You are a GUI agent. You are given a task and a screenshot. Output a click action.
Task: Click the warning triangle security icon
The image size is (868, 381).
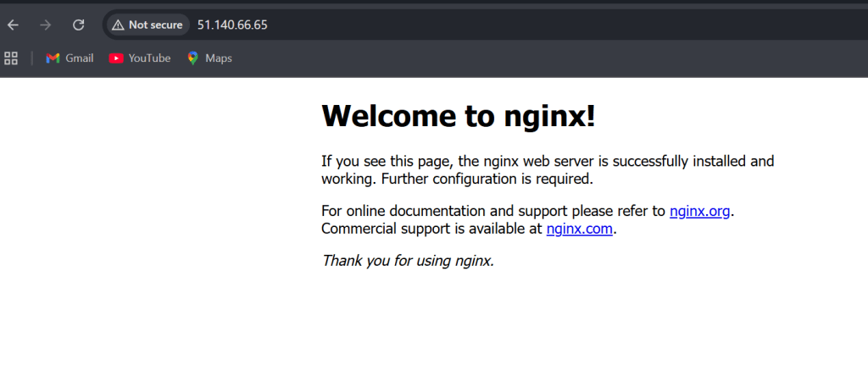tap(118, 25)
